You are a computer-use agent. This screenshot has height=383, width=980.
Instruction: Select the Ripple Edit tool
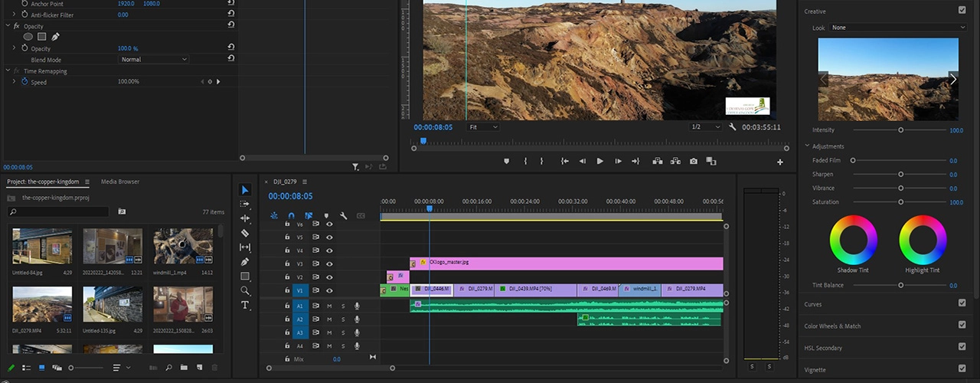pos(245,218)
